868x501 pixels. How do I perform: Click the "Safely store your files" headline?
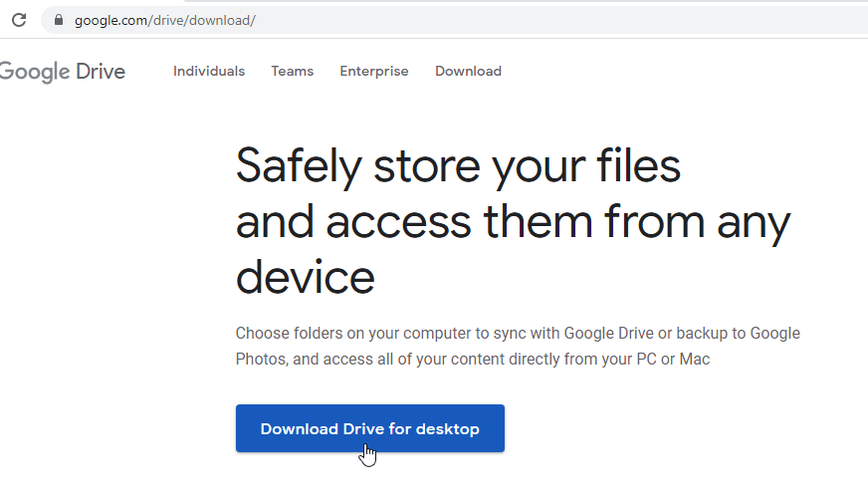(x=458, y=166)
